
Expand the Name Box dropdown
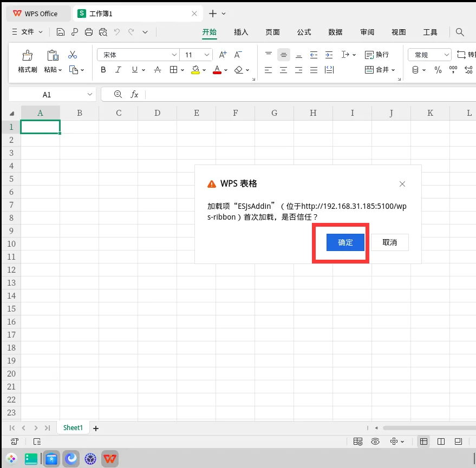89,94
